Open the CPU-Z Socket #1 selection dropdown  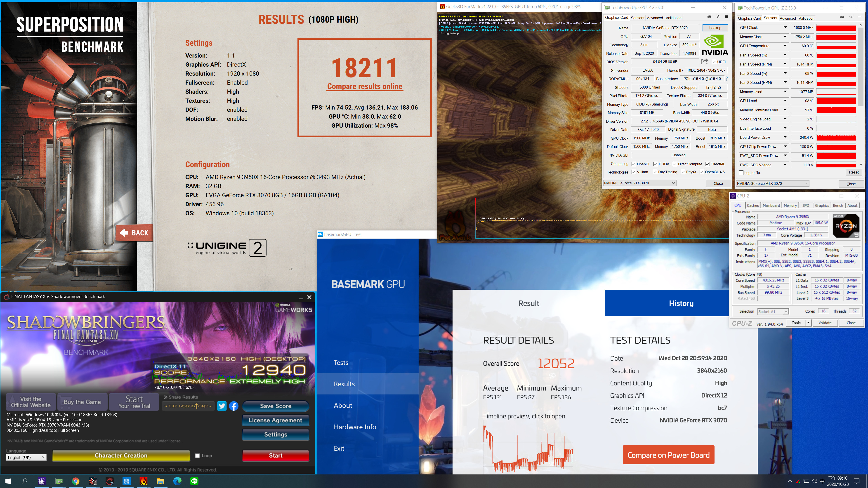coord(773,312)
